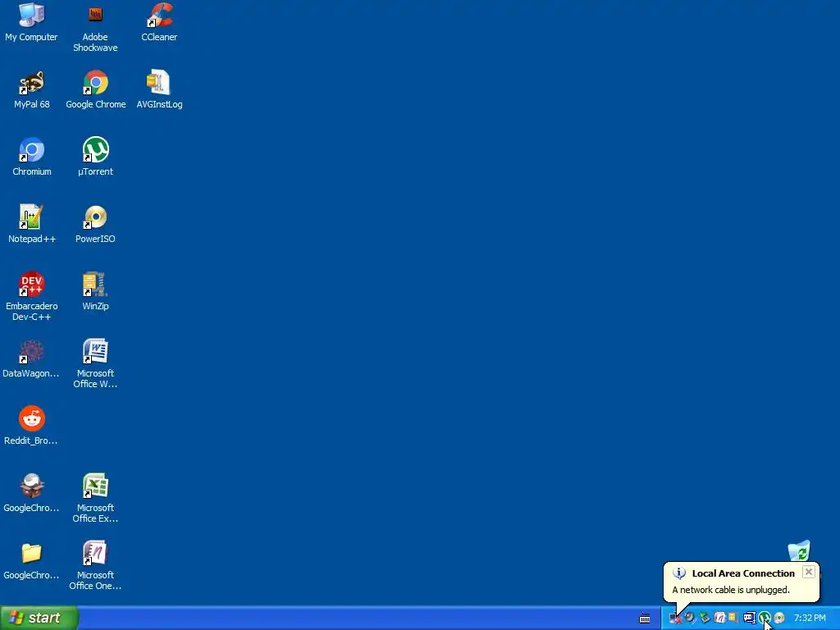Click the PowerISO disc tray icon
This screenshot has height=630, width=840.
click(779, 619)
